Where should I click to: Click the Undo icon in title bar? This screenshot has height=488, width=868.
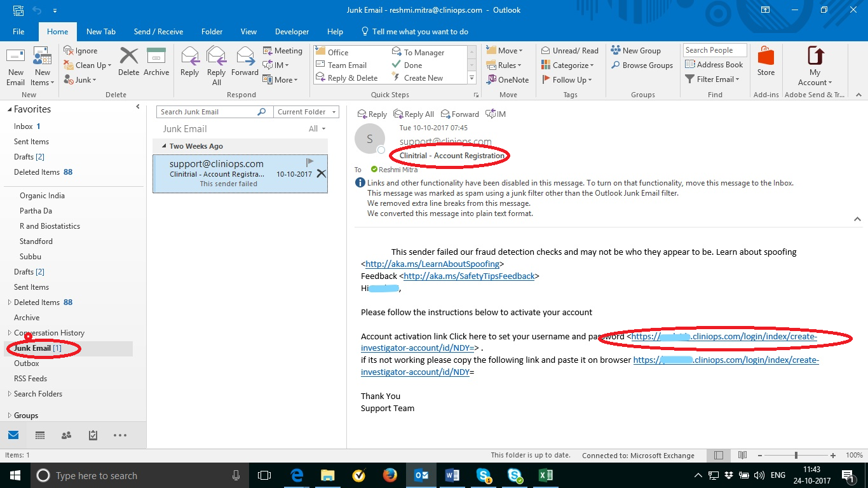click(x=37, y=10)
